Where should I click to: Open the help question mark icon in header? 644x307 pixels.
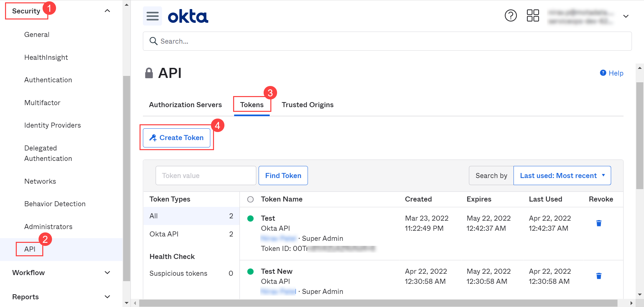click(511, 15)
